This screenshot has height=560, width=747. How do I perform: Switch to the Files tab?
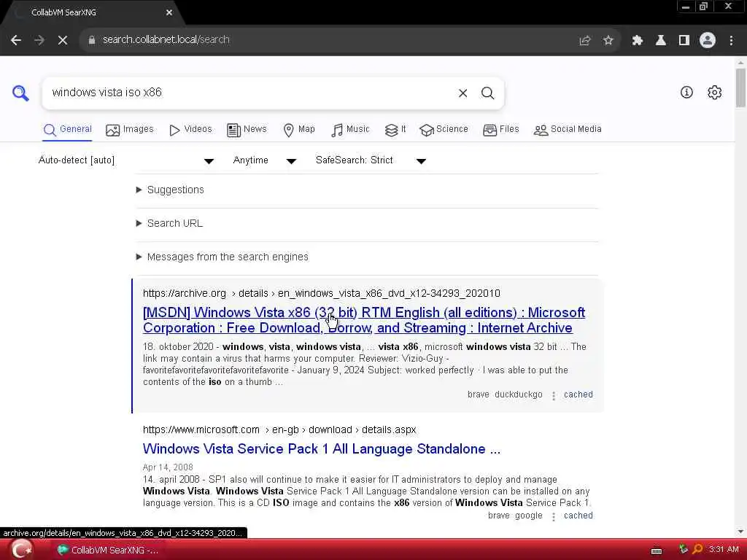[500, 130]
